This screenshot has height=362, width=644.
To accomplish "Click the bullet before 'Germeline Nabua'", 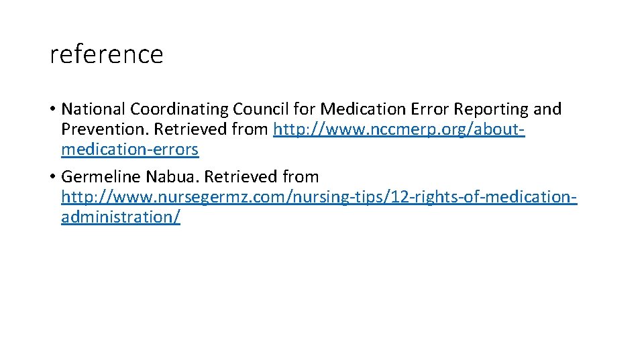I will point(52,177).
